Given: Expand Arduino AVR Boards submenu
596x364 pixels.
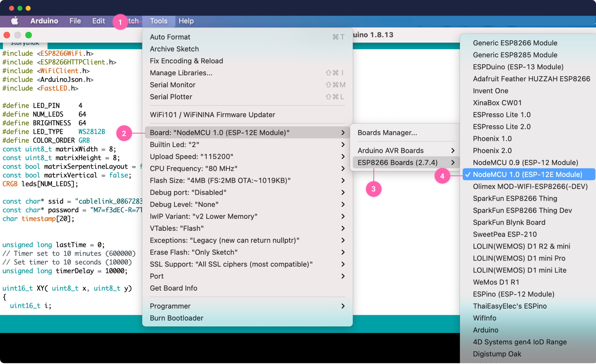Looking at the screenshot, I should click(406, 151).
